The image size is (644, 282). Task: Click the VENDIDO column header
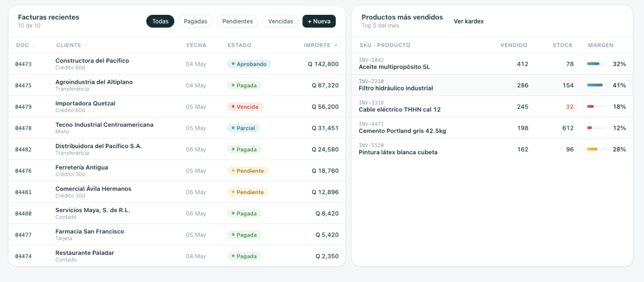point(514,45)
